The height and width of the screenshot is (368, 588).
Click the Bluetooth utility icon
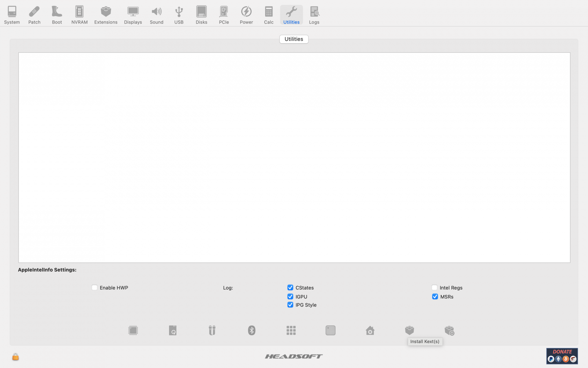[252, 330]
